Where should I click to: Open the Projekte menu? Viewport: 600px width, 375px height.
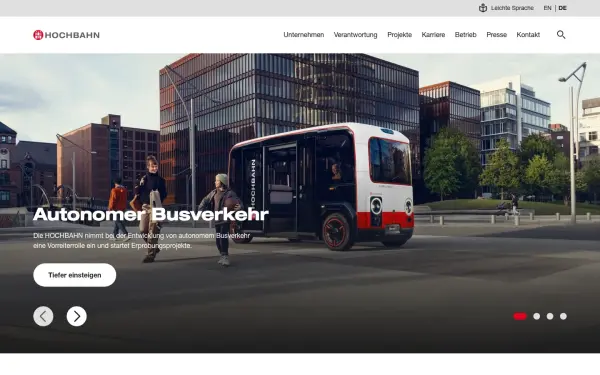[399, 35]
